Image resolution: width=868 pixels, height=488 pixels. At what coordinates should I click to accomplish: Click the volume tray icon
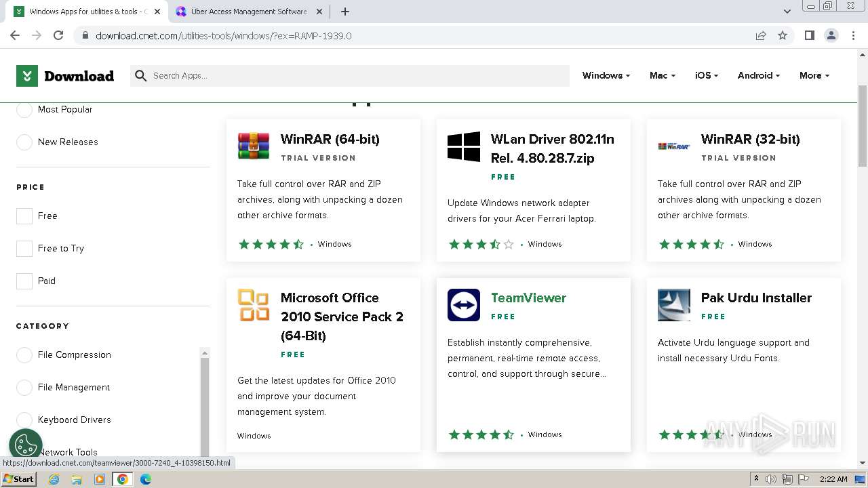click(x=772, y=479)
